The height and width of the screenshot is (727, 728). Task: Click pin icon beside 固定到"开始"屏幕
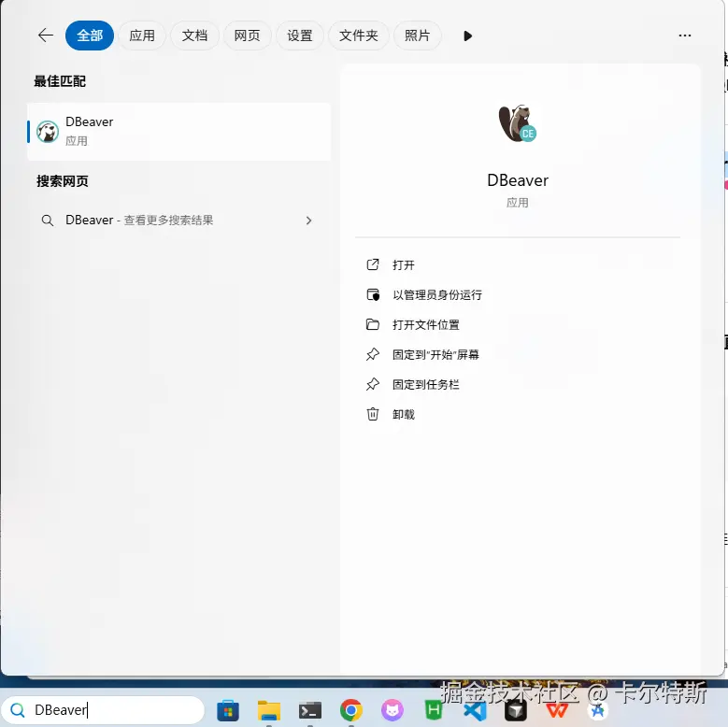pyautogui.click(x=373, y=355)
